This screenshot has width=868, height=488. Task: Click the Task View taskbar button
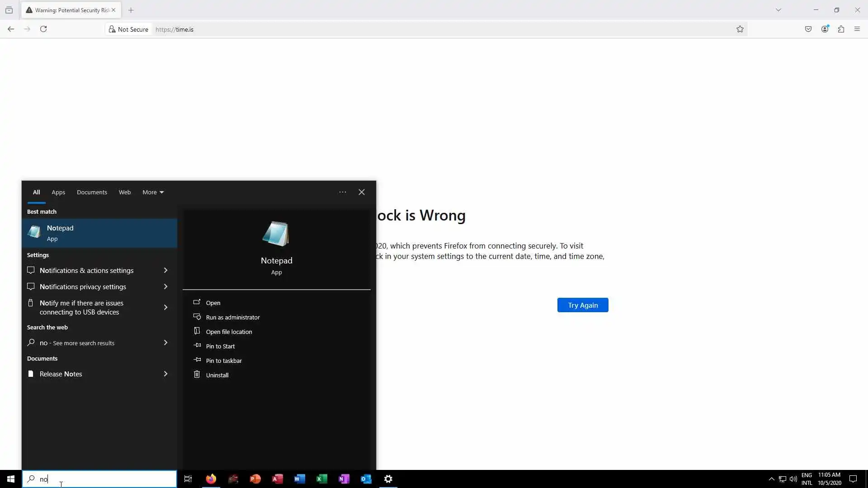click(x=188, y=479)
